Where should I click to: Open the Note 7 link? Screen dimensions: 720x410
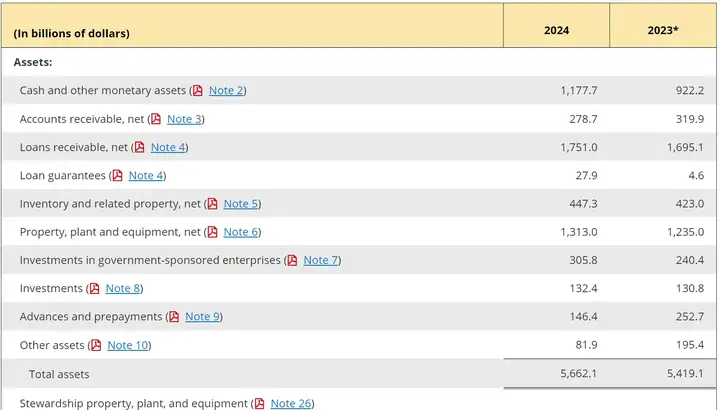[x=321, y=260]
